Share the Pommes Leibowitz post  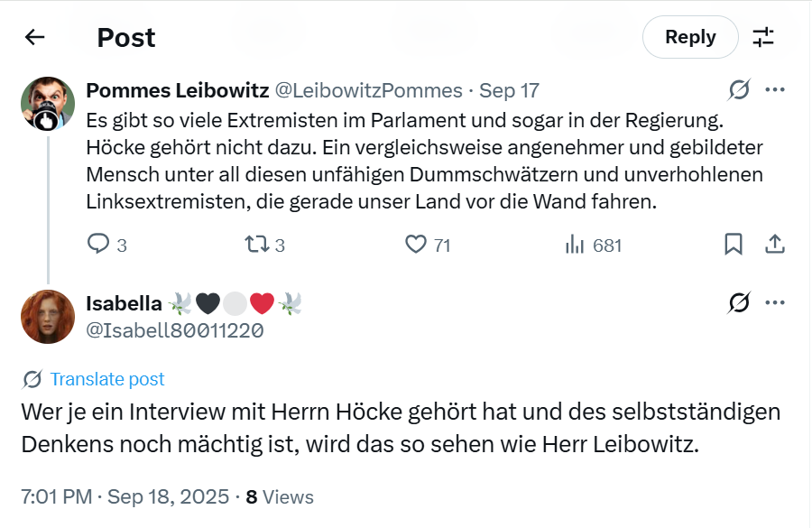[x=774, y=245]
